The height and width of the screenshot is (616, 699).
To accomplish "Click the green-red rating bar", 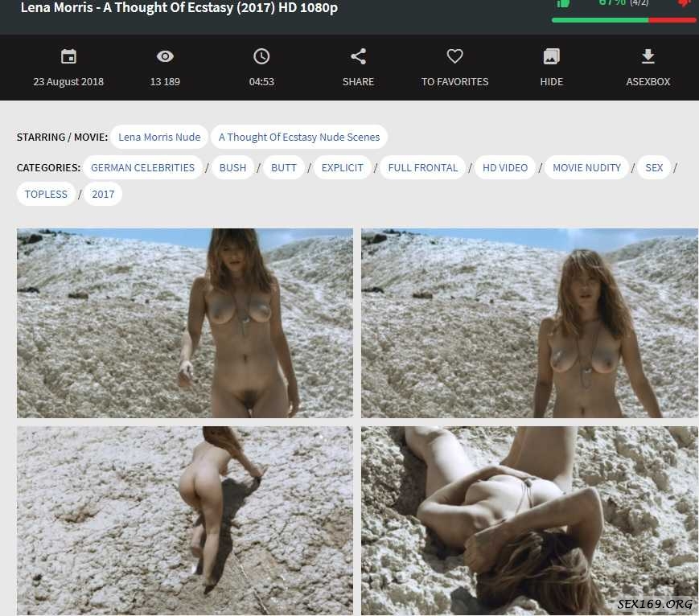I will [x=623, y=20].
